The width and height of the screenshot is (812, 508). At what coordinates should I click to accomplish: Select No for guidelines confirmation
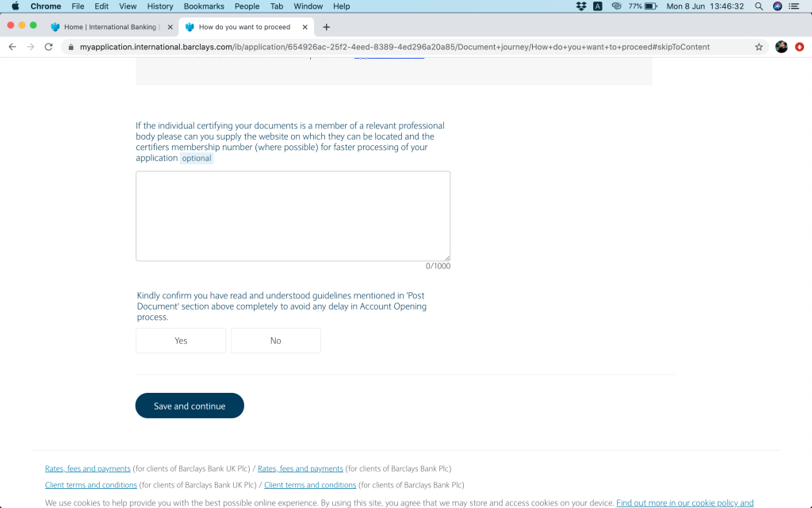click(x=275, y=341)
